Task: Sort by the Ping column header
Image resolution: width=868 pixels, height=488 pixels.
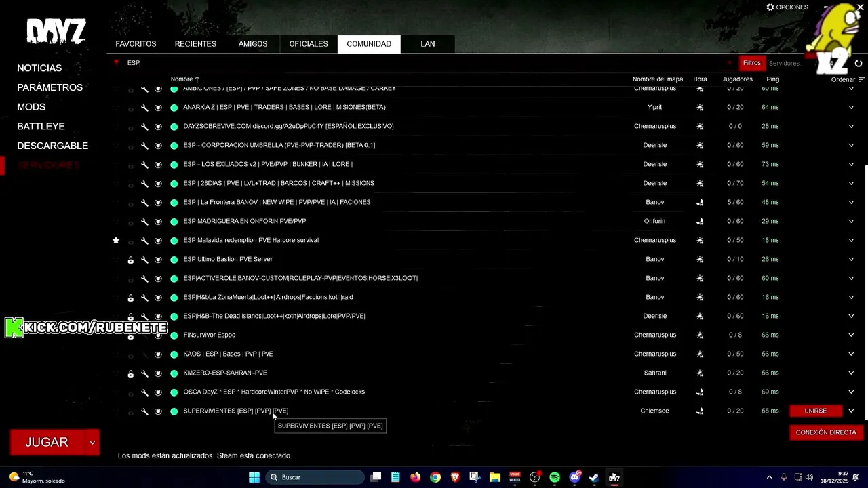Action: pos(772,79)
